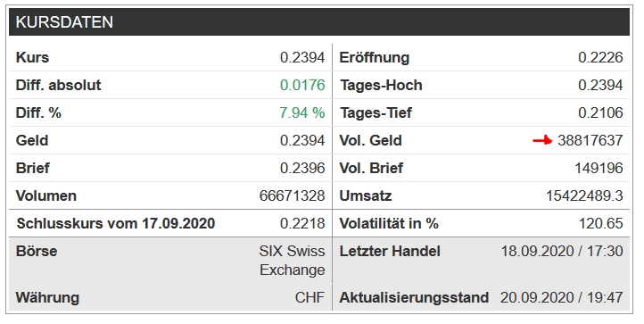Image resolution: width=644 pixels, height=324 pixels.
Task: Select Schlusskurs vom 17.09.2020 label
Action: click(x=115, y=224)
